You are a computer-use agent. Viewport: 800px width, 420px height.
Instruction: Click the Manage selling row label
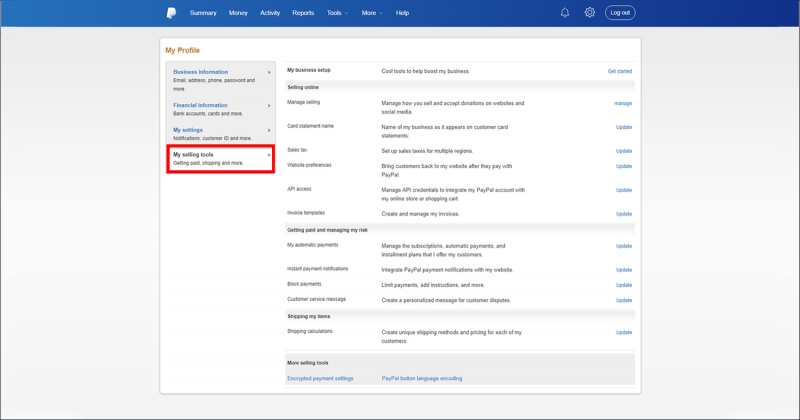coord(304,103)
